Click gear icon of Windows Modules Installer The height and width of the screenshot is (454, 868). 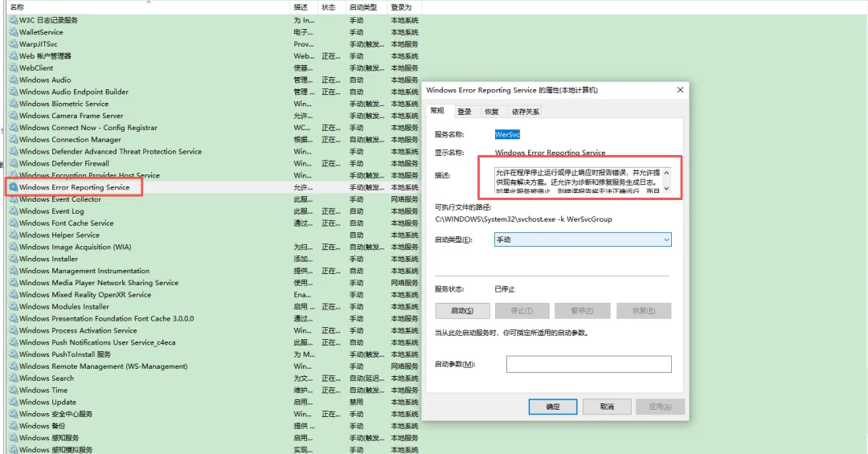pyautogui.click(x=14, y=307)
